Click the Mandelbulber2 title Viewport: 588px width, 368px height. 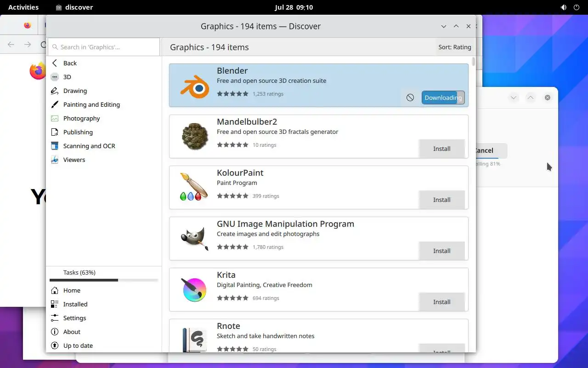point(247,121)
